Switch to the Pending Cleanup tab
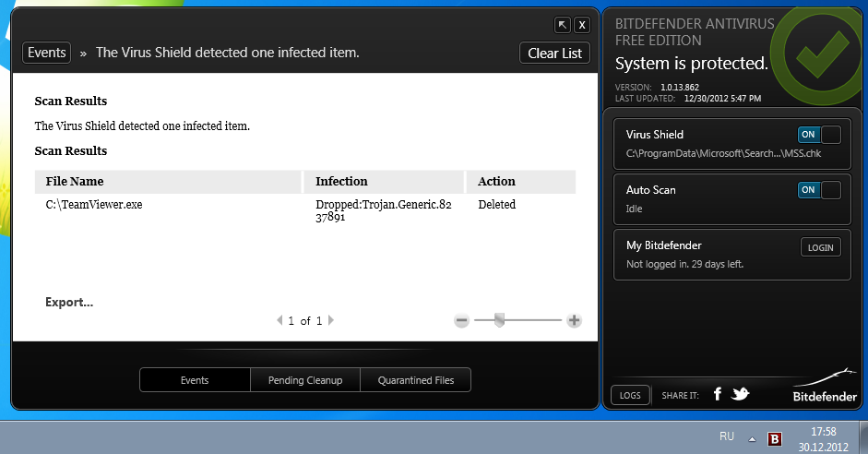868x454 pixels. [305, 380]
